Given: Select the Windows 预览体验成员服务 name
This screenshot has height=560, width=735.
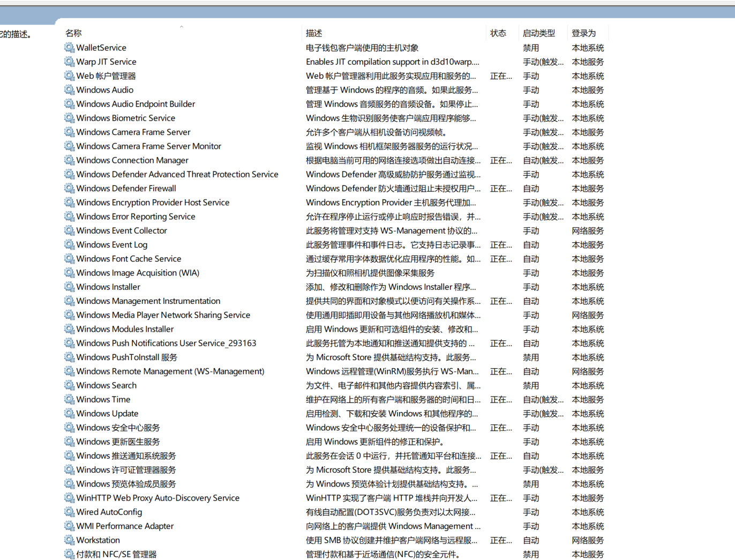Looking at the screenshot, I should coord(126,484).
